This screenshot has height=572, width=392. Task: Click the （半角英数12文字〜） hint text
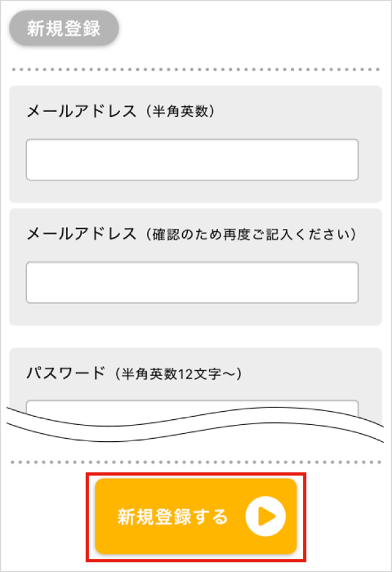(178, 373)
